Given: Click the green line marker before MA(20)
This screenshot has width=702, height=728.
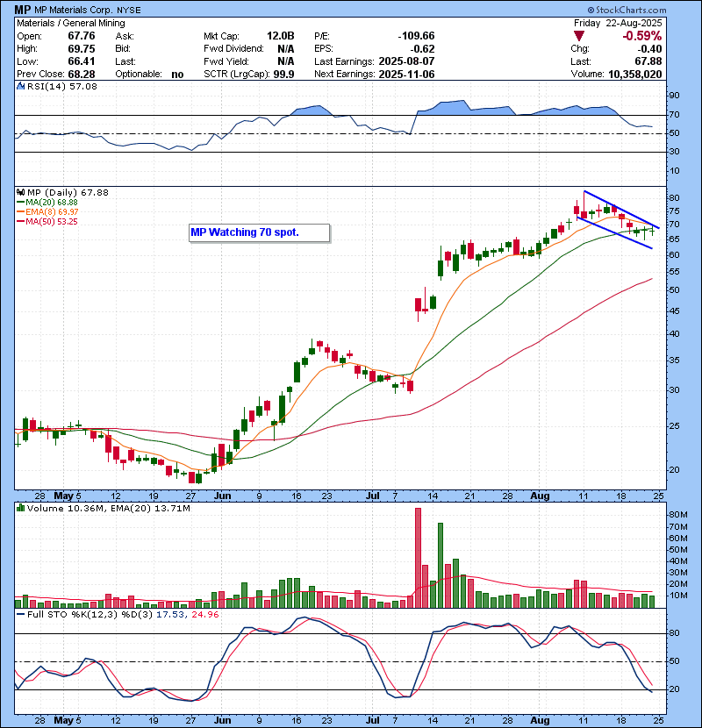Looking at the screenshot, I should pyautogui.click(x=20, y=203).
